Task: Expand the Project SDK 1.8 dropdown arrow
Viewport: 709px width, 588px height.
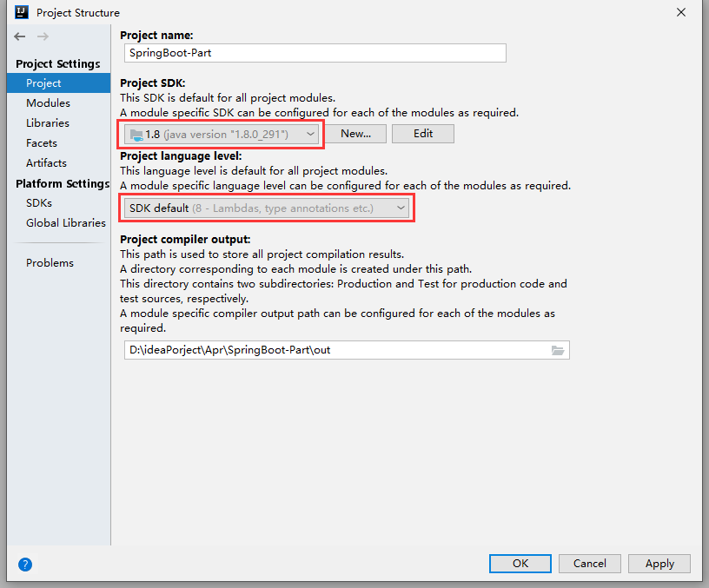Action: (310, 135)
